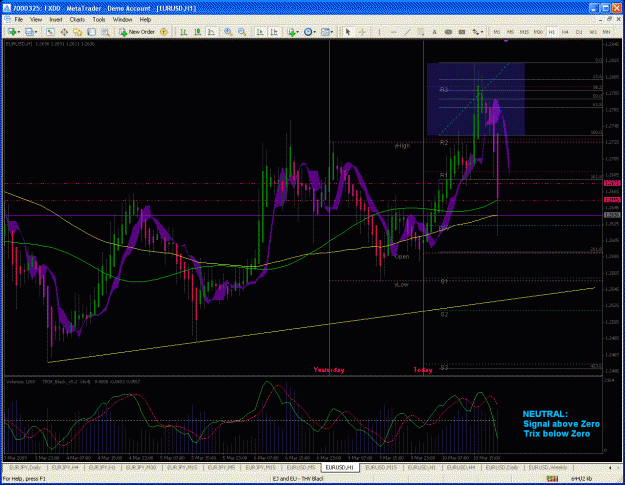This screenshot has width=625, height=485.
Task: Select the M15 timeframe button
Action: coord(524,32)
